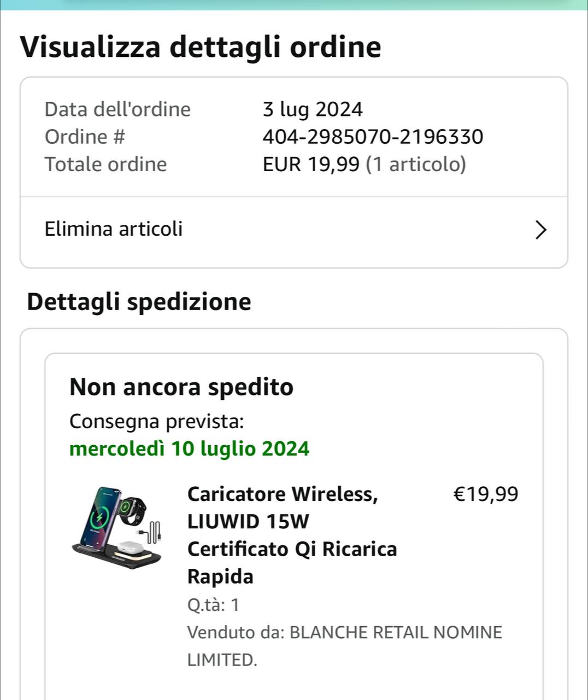
Task: Tap the teal header bar at top
Action: 294,5
